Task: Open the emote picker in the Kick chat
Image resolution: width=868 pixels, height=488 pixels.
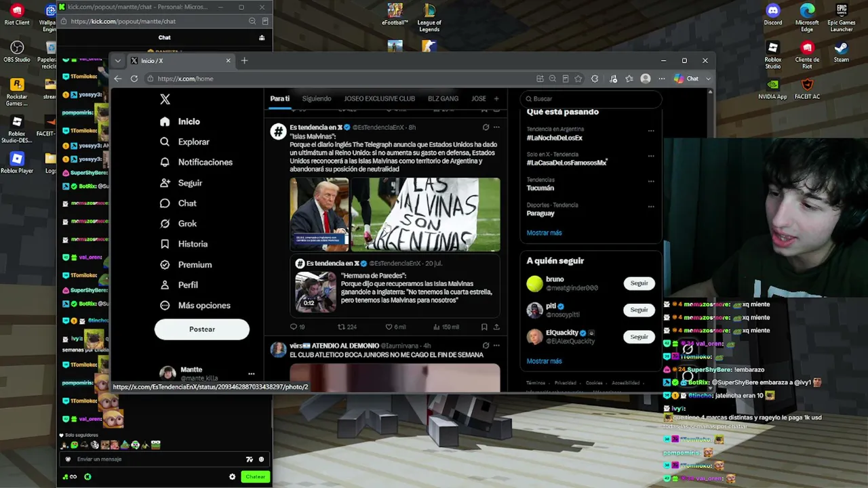Action: coord(261,459)
